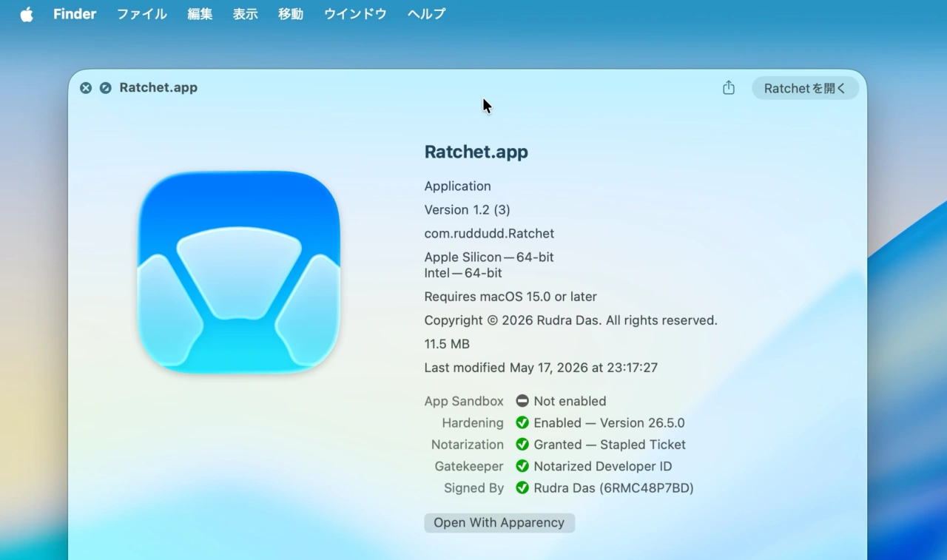Open the 移動 menu
947x560 pixels.
pos(291,14)
